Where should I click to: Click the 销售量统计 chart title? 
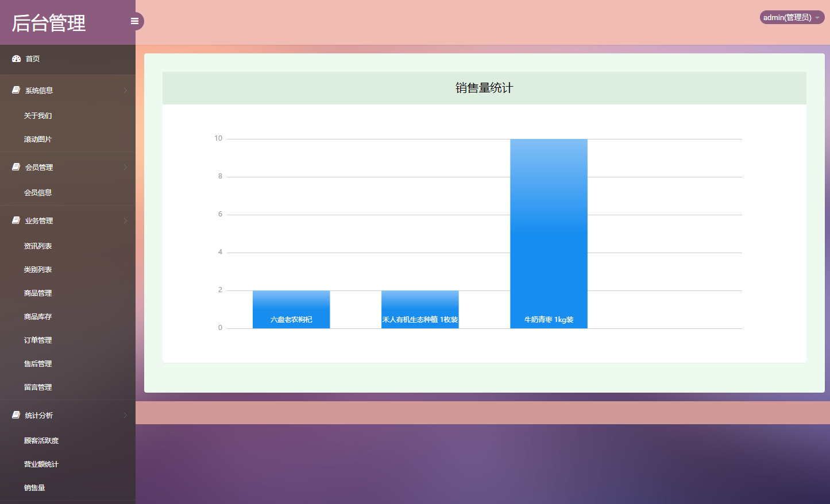click(x=484, y=88)
